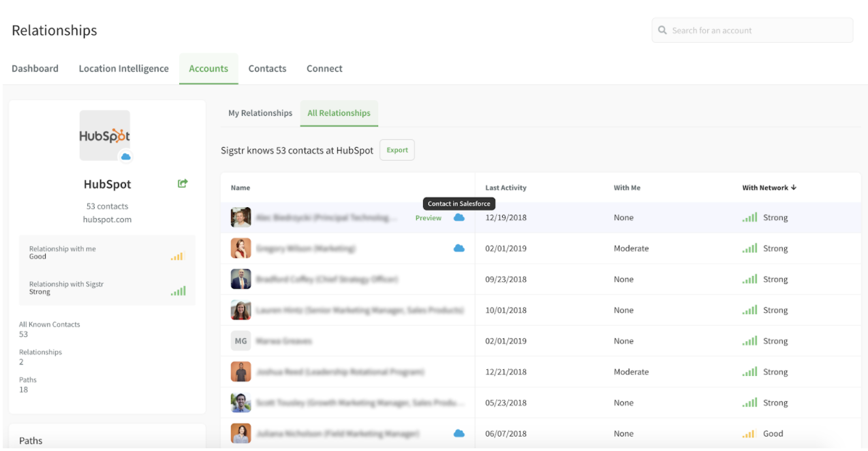868x451 pixels.
Task: Click the With Me column header
Action: pos(627,187)
